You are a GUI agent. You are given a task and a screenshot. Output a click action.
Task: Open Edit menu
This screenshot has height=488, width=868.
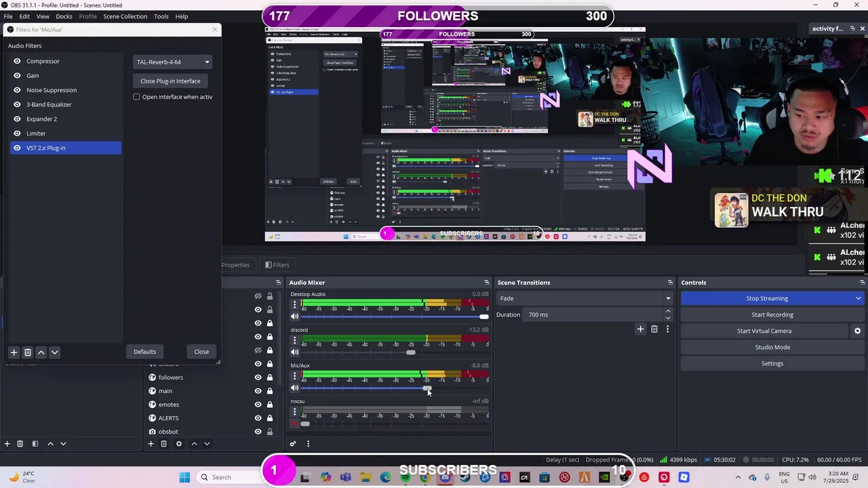(x=24, y=16)
